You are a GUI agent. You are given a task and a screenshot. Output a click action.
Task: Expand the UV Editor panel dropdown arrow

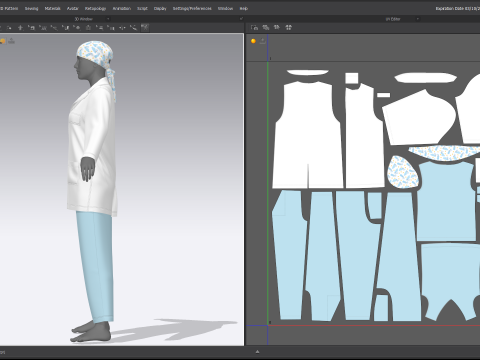[417, 19]
